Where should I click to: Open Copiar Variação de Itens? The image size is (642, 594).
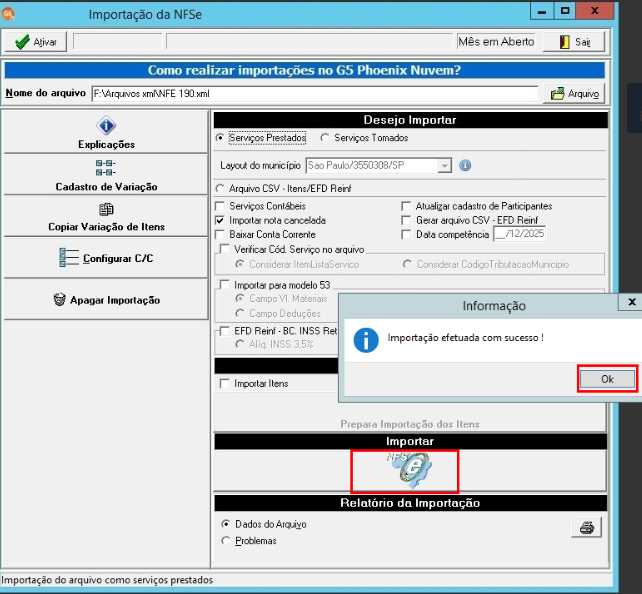(106, 216)
